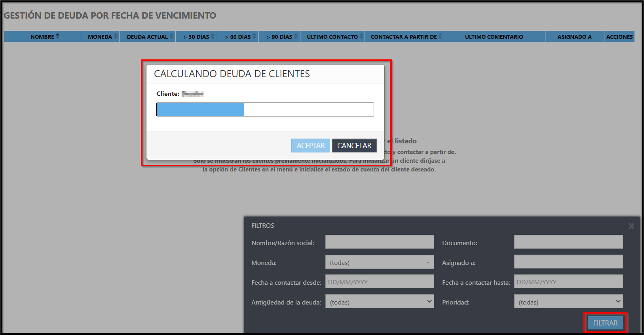Cancel the debt calculation dialog
644x335 pixels.
[354, 146]
